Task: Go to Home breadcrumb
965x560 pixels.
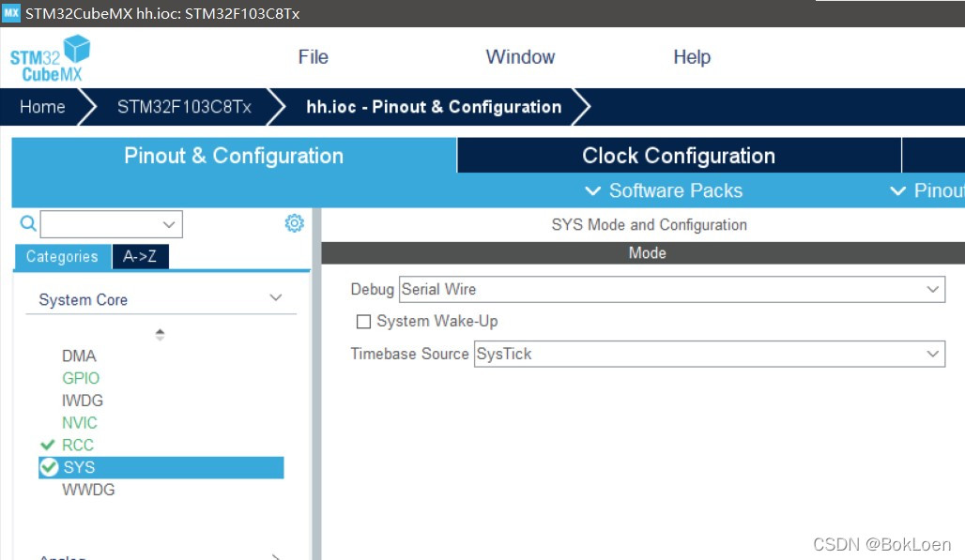Action: point(42,107)
